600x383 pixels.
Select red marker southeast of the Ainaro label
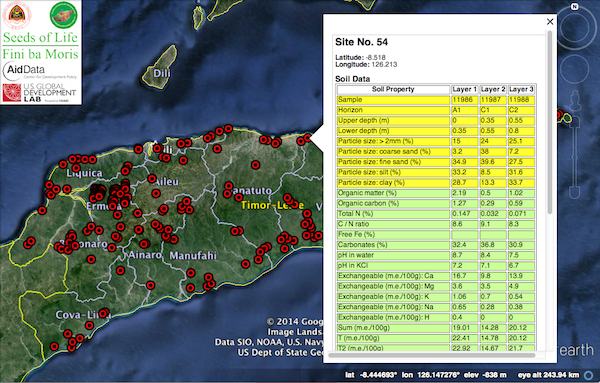coord(150,285)
